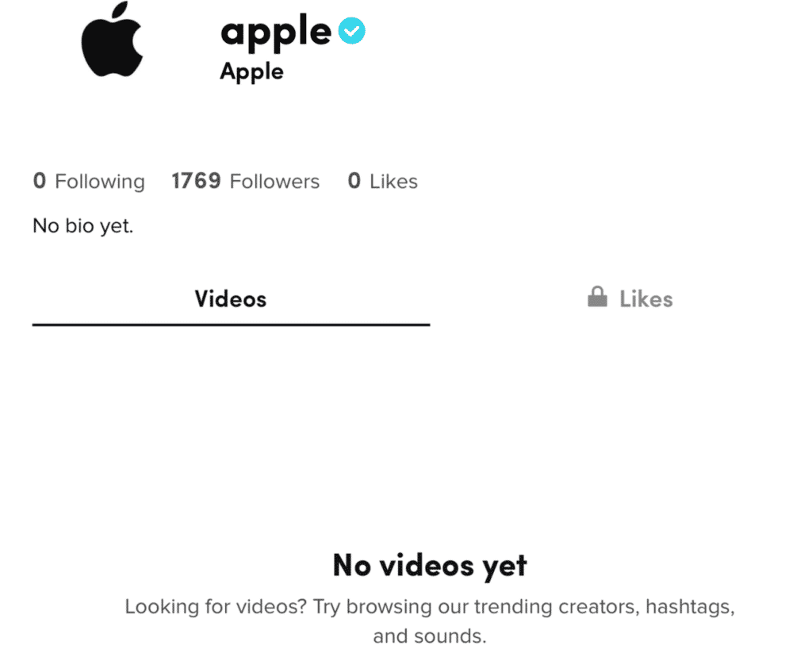Click the apple logo avatar's leaf
812x657 pixels.
point(121,10)
